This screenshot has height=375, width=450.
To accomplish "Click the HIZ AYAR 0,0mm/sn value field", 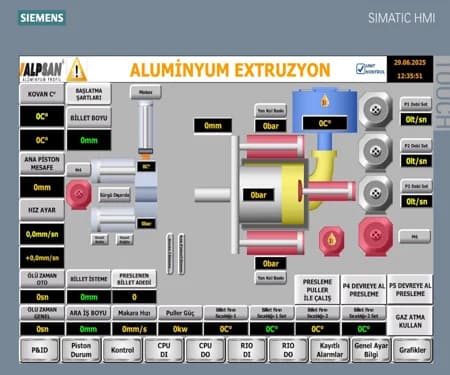I will [42, 234].
